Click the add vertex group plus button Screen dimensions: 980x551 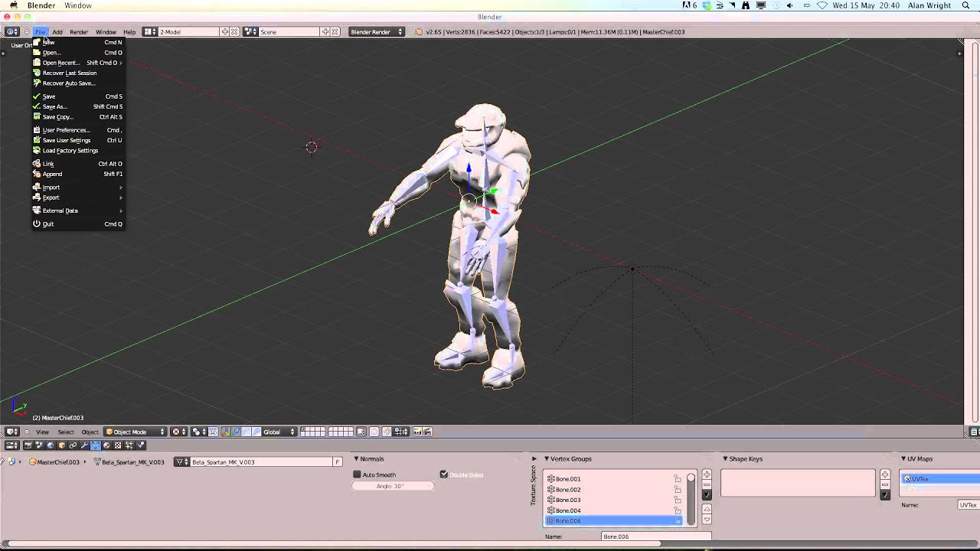[707, 475]
